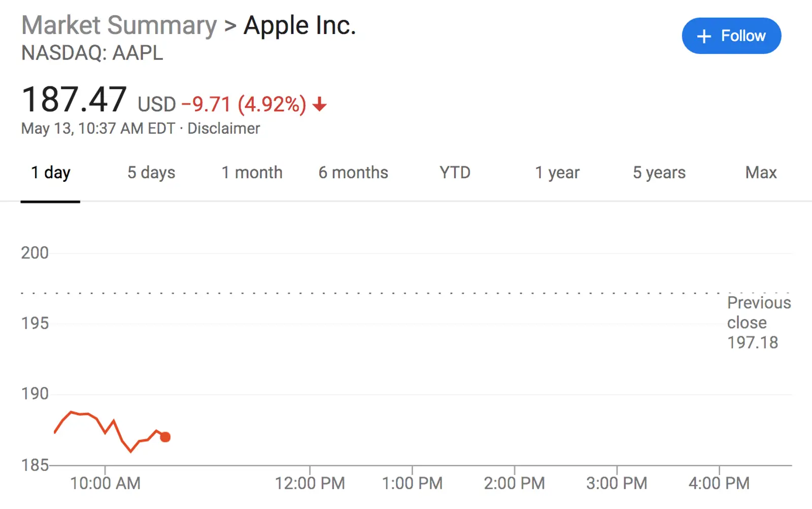This screenshot has height=509, width=812.
Task: Click the Previous close 197.18 label
Action: (759, 323)
